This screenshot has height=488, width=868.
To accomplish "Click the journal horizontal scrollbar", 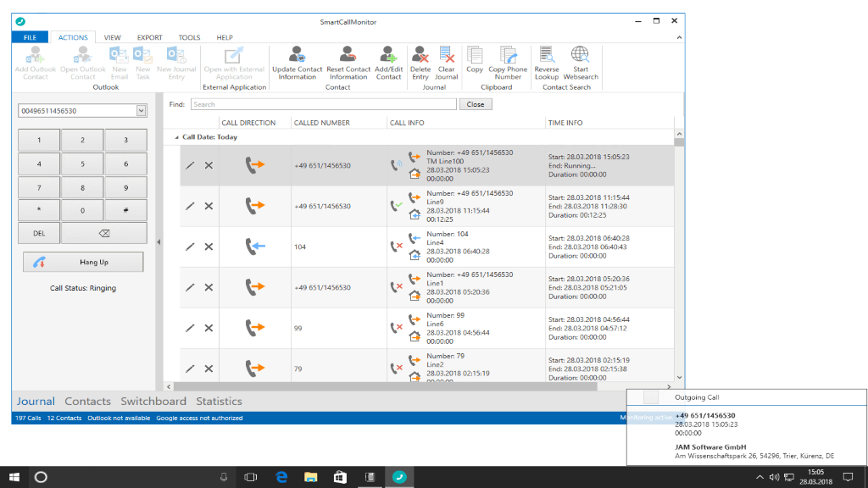I will 386,386.
